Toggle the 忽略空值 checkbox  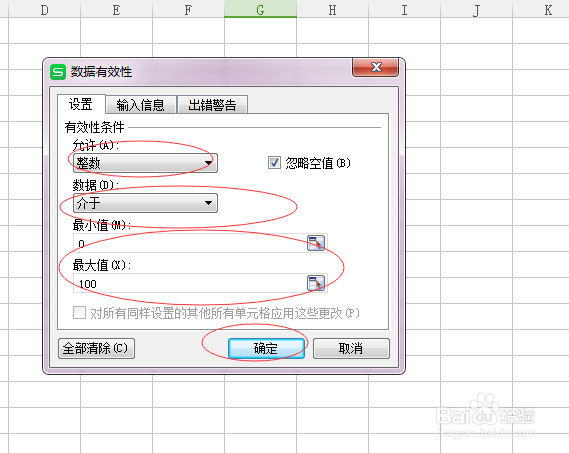point(274,163)
